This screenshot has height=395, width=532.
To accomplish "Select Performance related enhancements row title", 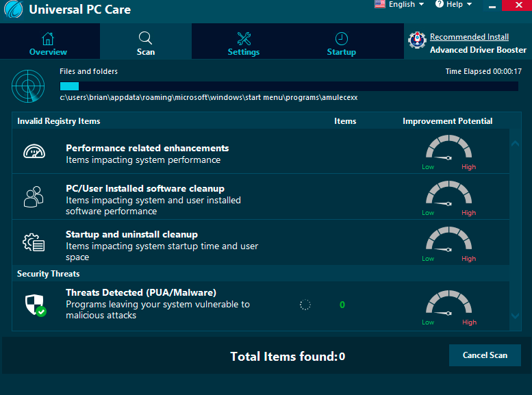I will [147, 149].
